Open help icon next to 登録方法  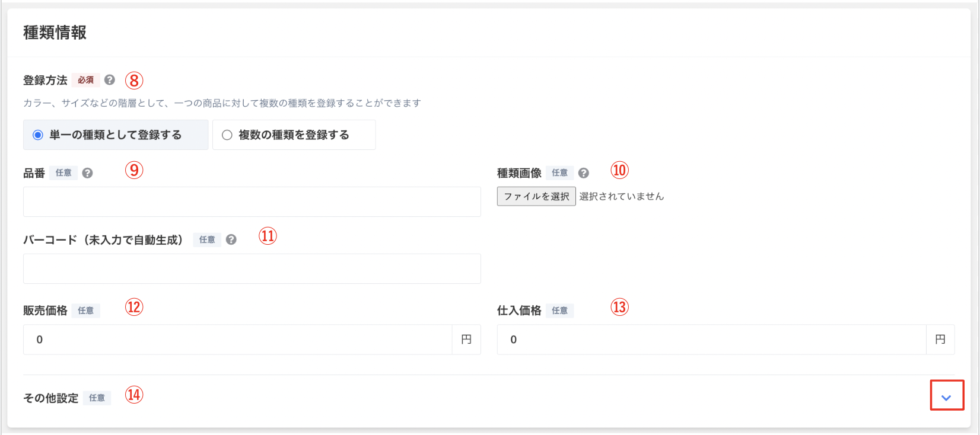click(109, 80)
